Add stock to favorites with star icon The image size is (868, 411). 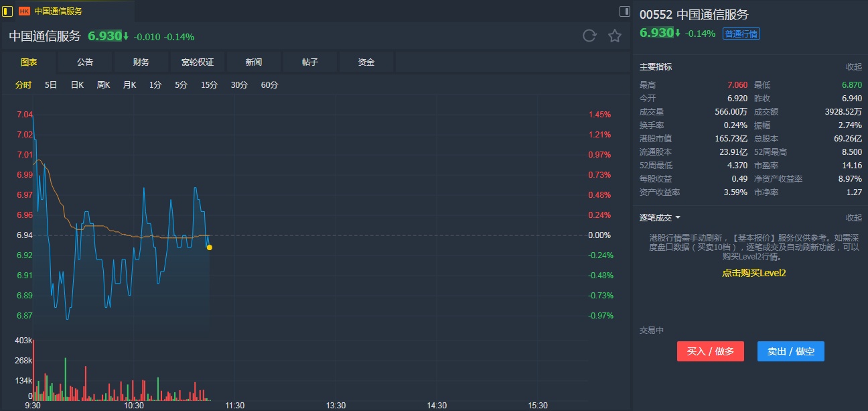[x=615, y=36]
